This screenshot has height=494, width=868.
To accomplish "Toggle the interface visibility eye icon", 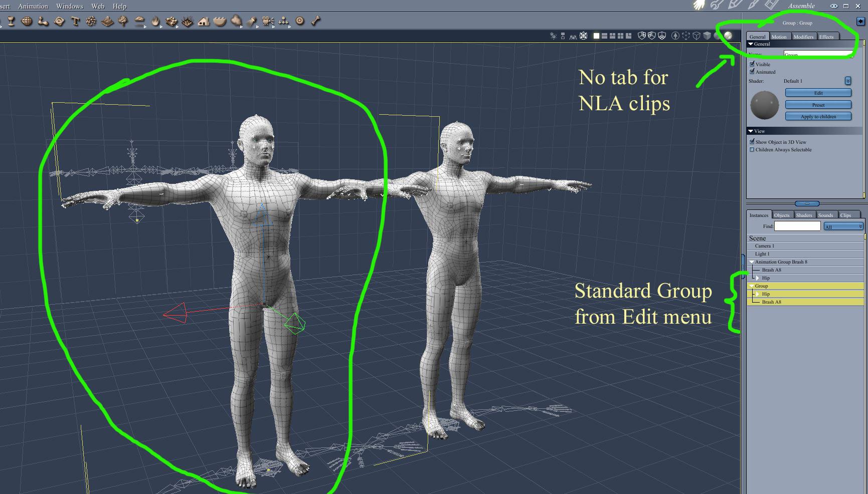I will (x=834, y=6).
